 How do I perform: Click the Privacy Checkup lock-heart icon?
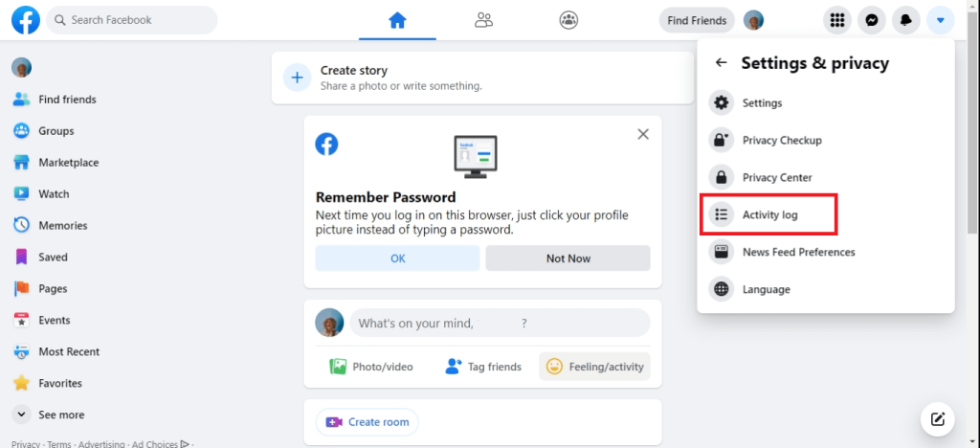point(722,140)
